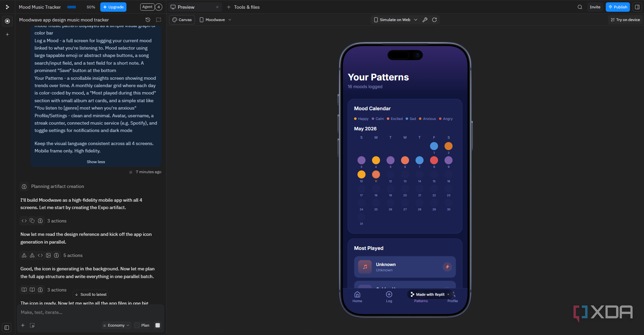Click the lightning bolt on Unknown track
The height and width of the screenshot is (335, 644).
pos(447,267)
